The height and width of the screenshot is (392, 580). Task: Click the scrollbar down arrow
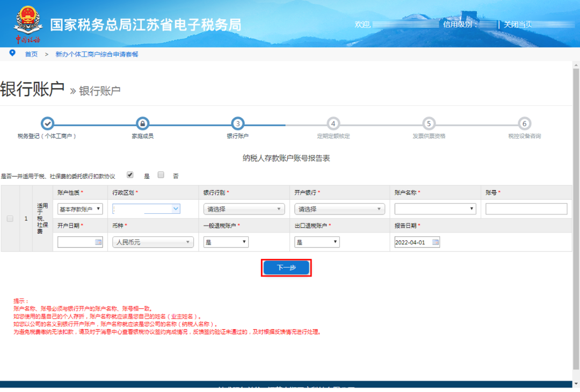tap(576, 383)
